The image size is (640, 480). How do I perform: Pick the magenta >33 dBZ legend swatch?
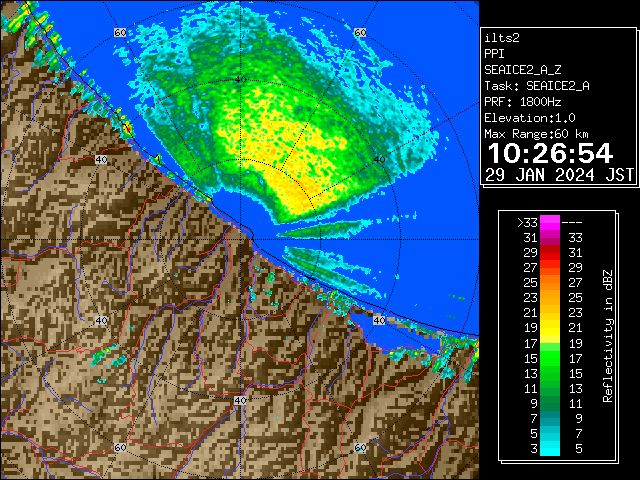tap(550, 223)
